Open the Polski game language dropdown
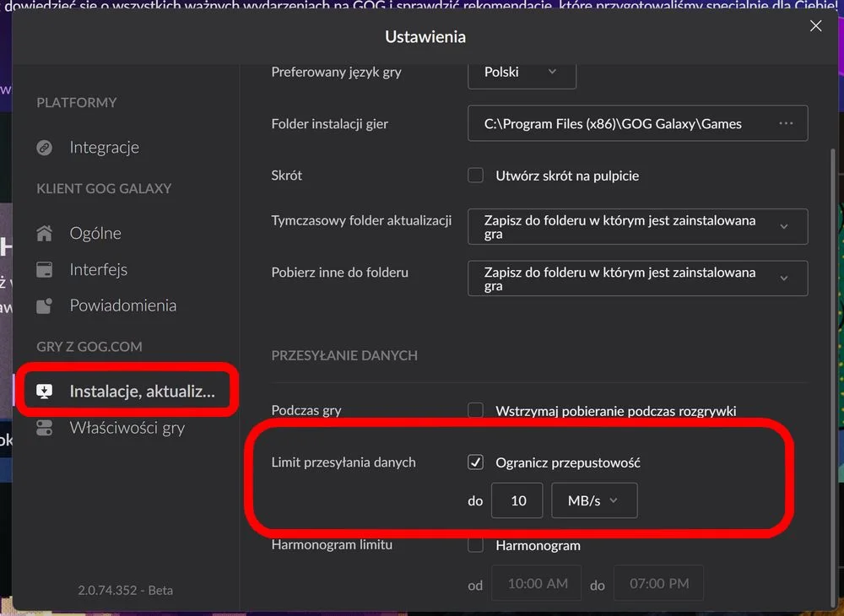Screen dimensions: 844x616 pyautogui.click(x=522, y=73)
